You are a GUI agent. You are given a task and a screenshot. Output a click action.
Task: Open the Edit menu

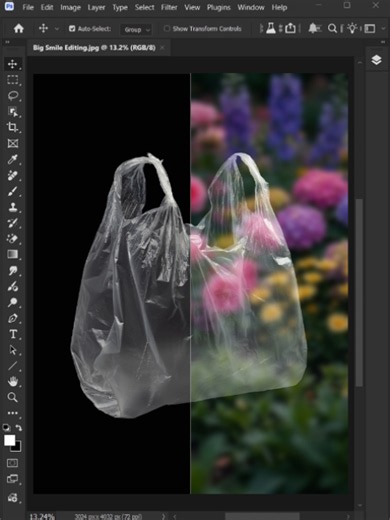click(47, 7)
